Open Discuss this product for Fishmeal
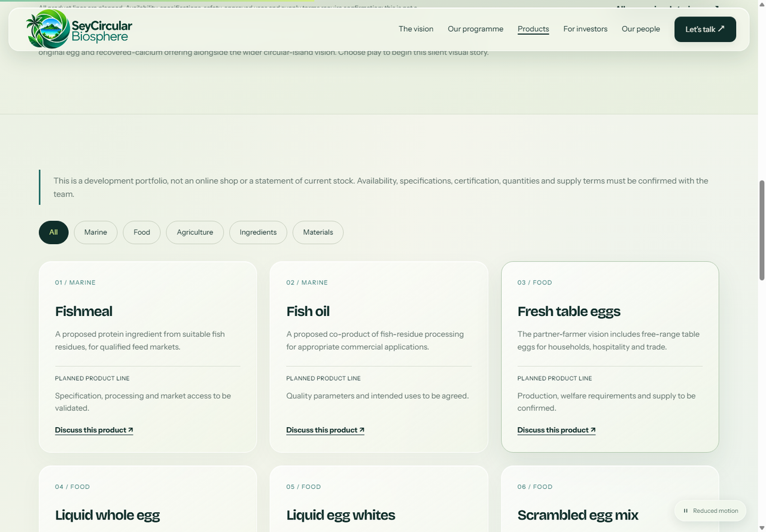 click(94, 430)
